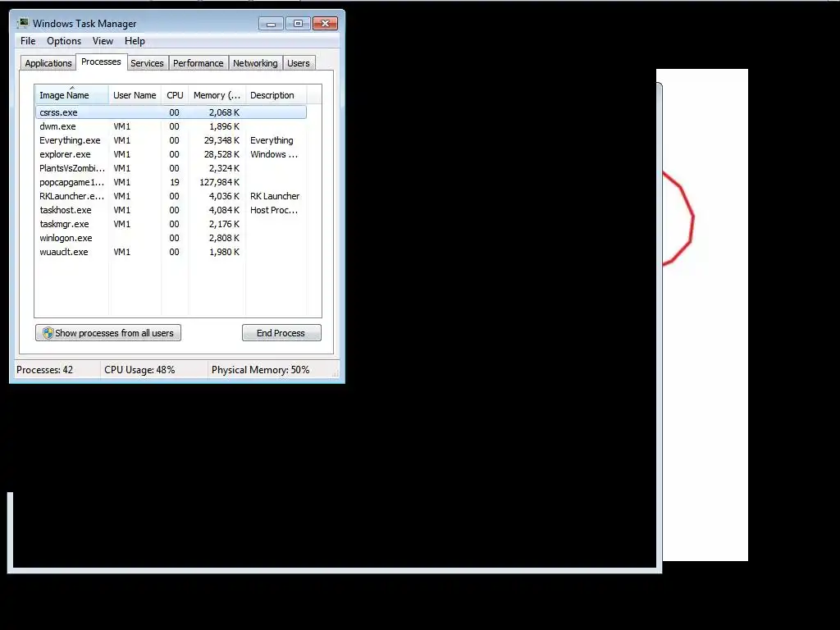The height and width of the screenshot is (630, 840).
Task: Maximize the Windows Task Manager window
Action: (x=298, y=24)
